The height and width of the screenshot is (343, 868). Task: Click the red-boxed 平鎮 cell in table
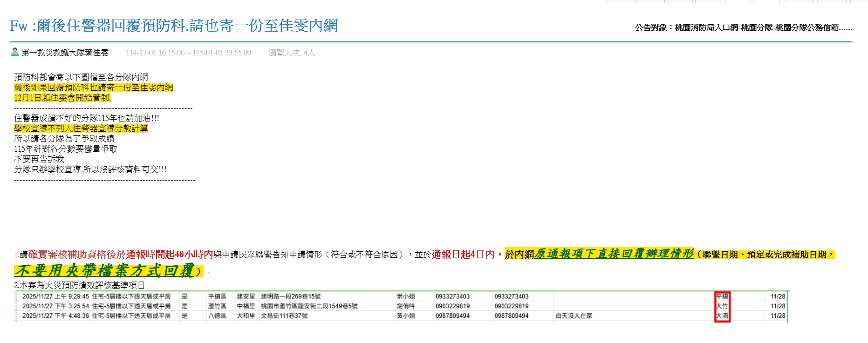722,296
